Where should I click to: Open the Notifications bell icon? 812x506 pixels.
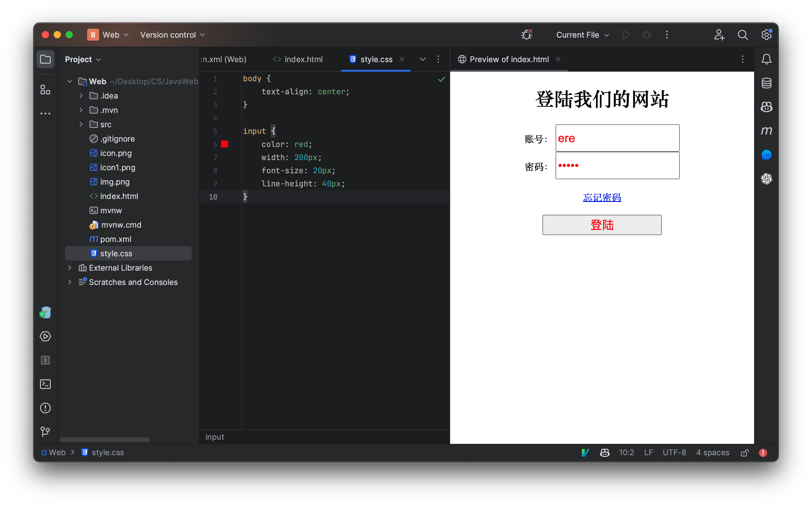(x=767, y=59)
